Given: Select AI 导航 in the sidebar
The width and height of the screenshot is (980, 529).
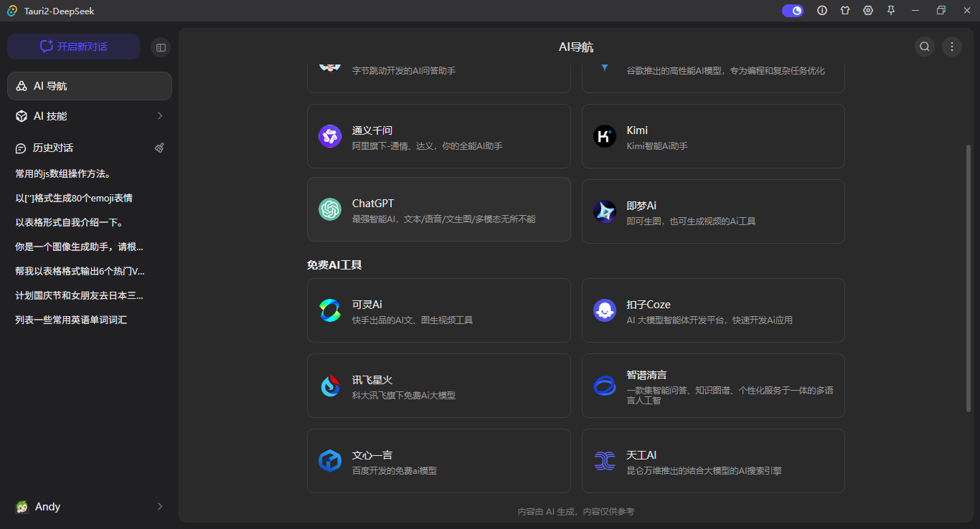Looking at the screenshot, I should coord(90,86).
